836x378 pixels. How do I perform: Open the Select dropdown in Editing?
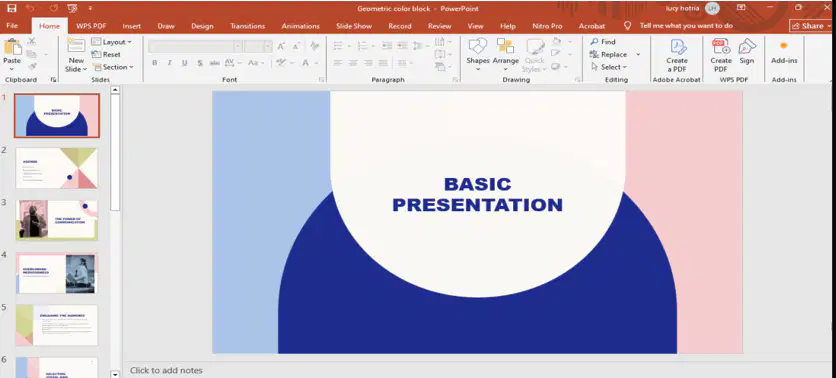[609, 67]
